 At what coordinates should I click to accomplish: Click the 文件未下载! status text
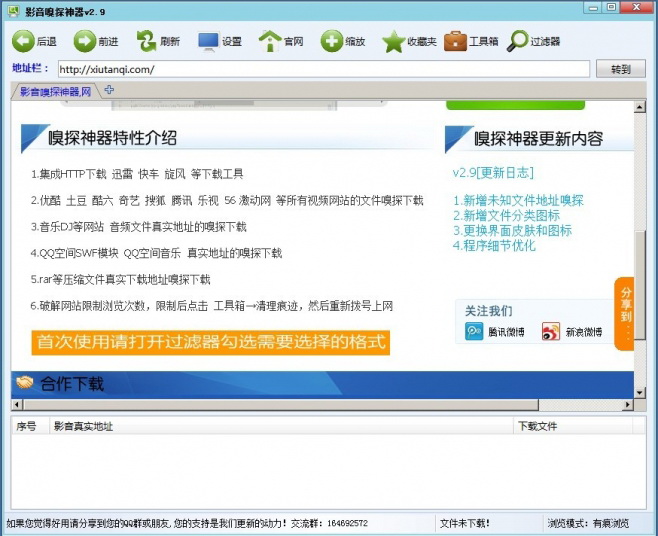click(465, 523)
